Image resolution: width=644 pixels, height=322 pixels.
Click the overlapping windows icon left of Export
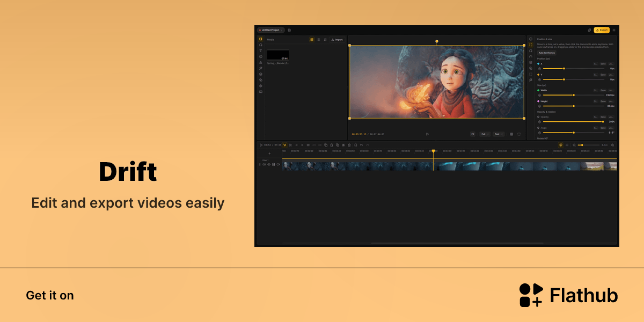[589, 30]
